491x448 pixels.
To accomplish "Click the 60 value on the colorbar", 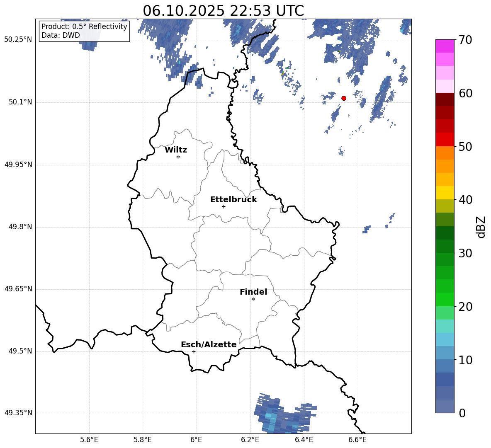I will coord(465,93).
